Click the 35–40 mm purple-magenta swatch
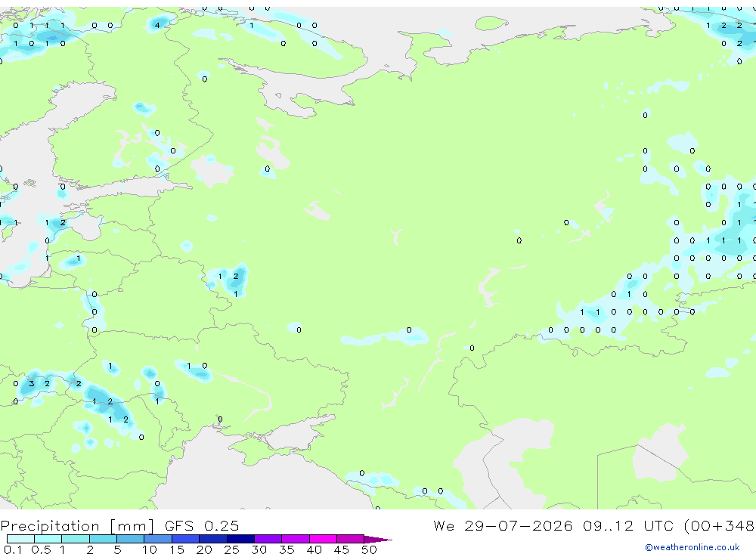This screenshot has height=554, width=756. 296,539
